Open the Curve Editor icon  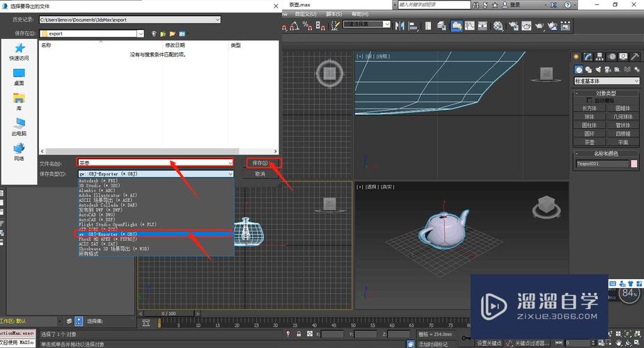tap(469, 26)
